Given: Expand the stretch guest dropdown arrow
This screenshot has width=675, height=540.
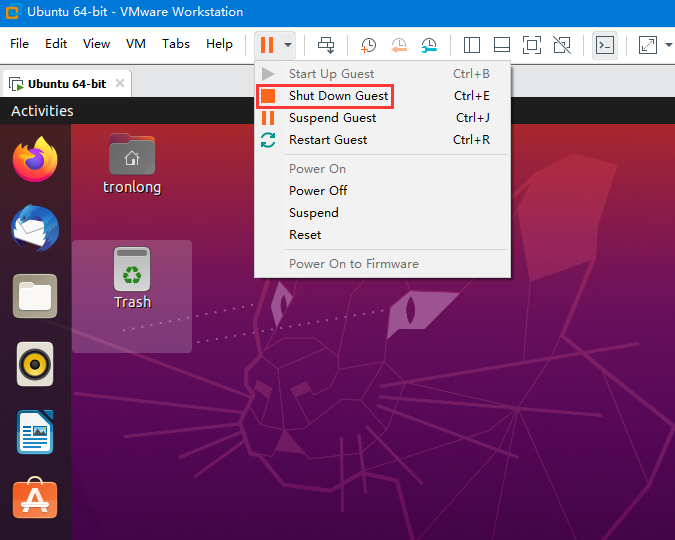Looking at the screenshot, I should [x=668, y=45].
